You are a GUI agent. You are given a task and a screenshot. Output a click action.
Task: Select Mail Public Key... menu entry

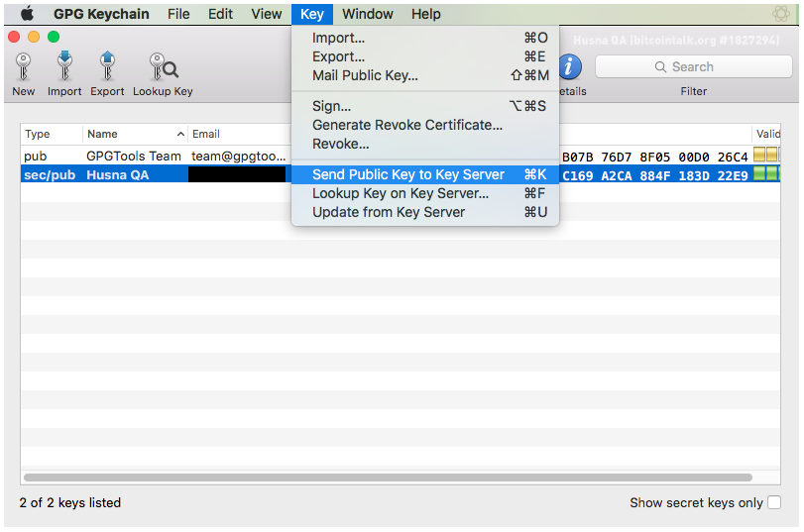(425, 76)
